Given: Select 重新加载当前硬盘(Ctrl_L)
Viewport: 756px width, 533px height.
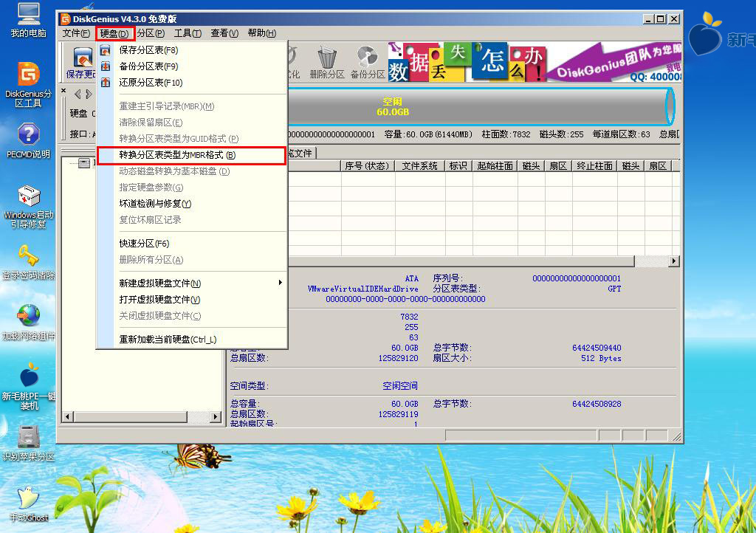Looking at the screenshot, I should 192,340.
